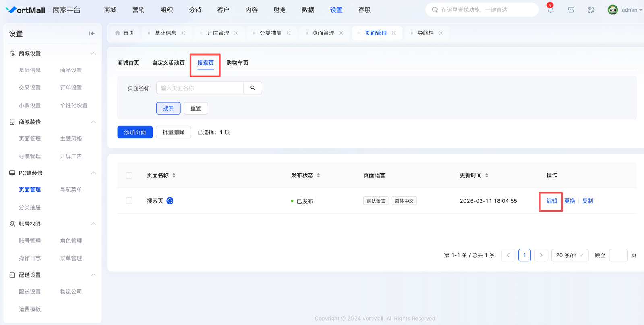
Task: Toggle the select-all checkbox in table header
Action: click(x=129, y=175)
